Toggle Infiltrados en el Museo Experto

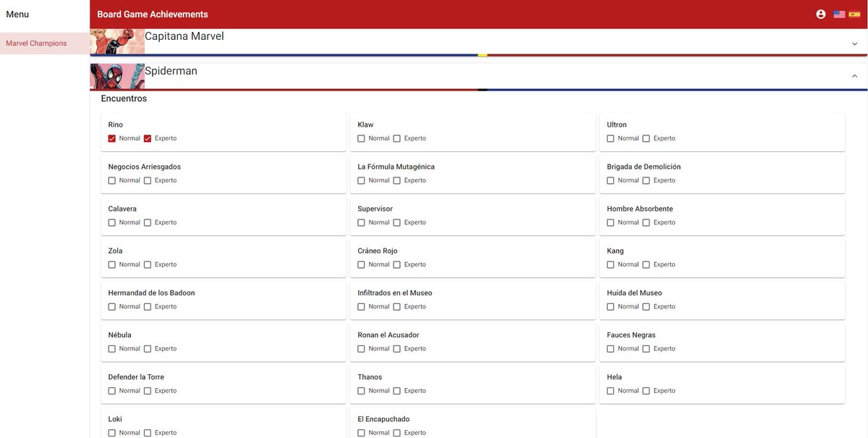point(397,306)
